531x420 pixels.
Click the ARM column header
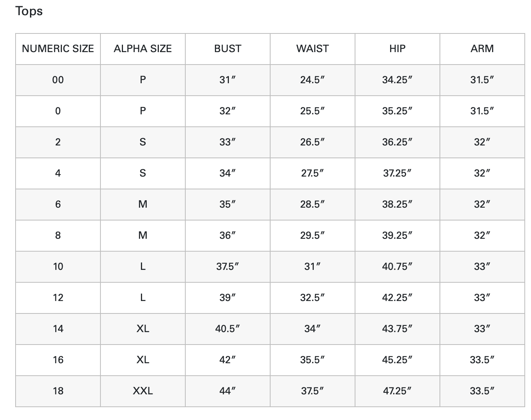click(482, 49)
